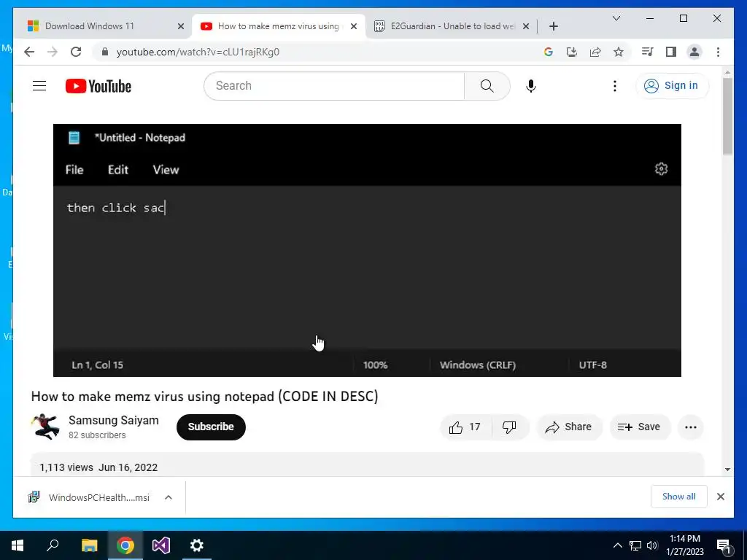This screenshot has height=560, width=747.
Task: Click browser forward arrow
Action: [53, 52]
